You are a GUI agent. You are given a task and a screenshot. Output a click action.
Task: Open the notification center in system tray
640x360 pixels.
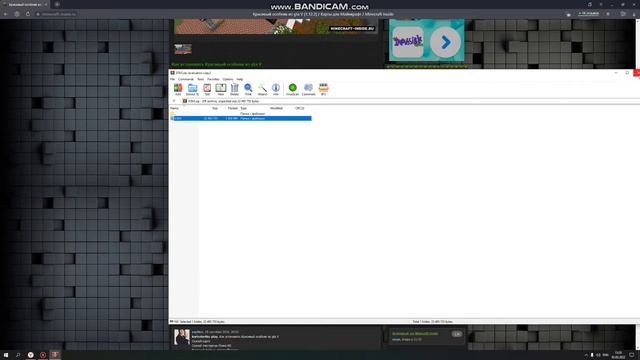pyautogui.click(x=632, y=355)
